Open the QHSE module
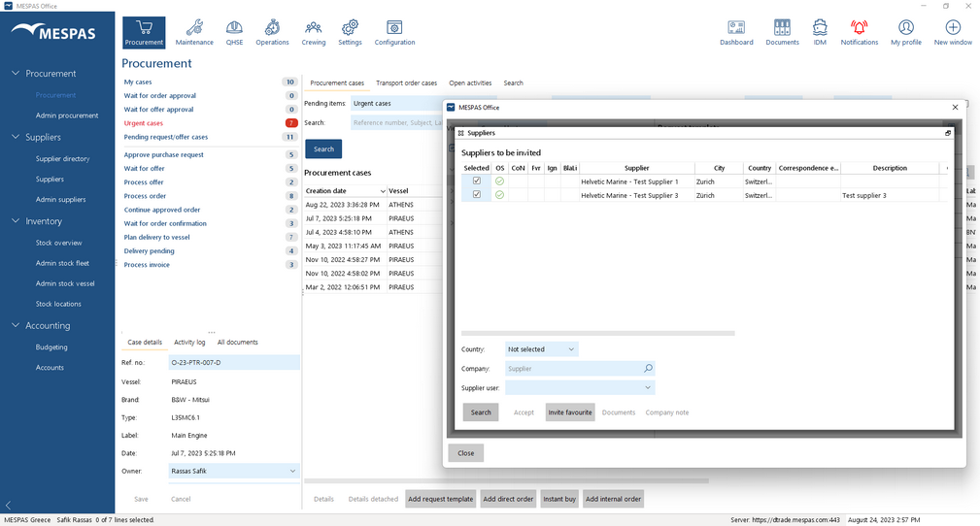 [234, 32]
